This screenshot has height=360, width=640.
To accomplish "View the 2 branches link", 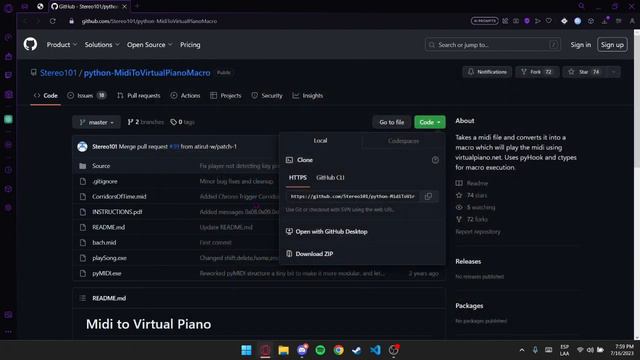I will [146, 122].
